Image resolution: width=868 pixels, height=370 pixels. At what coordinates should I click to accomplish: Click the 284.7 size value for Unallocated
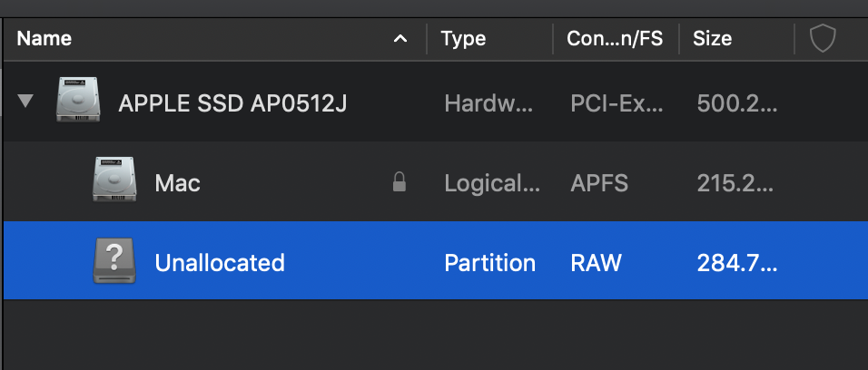(x=736, y=263)
